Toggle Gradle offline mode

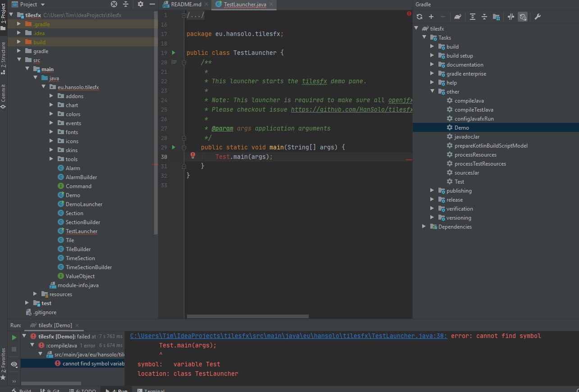(x=511, y=17)
